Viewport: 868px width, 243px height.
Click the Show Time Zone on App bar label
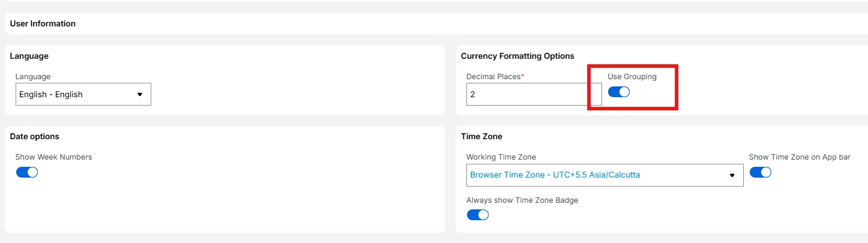800,157
